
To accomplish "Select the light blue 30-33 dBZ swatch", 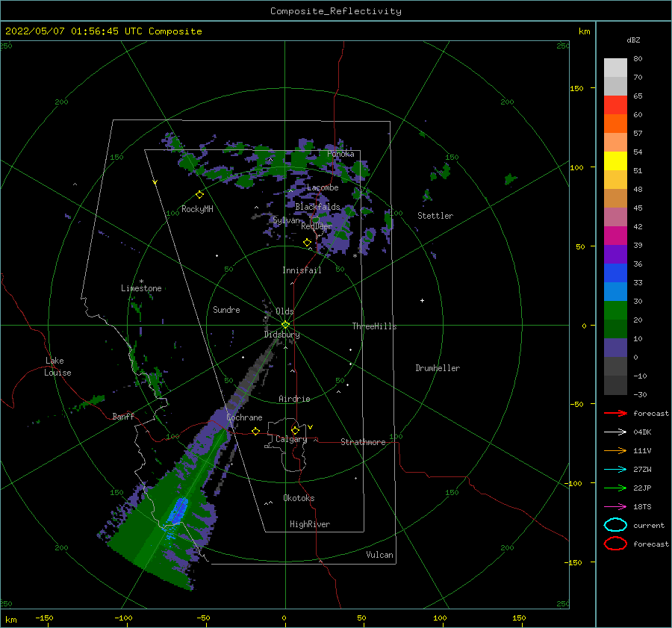I will (x=615, y=291).
